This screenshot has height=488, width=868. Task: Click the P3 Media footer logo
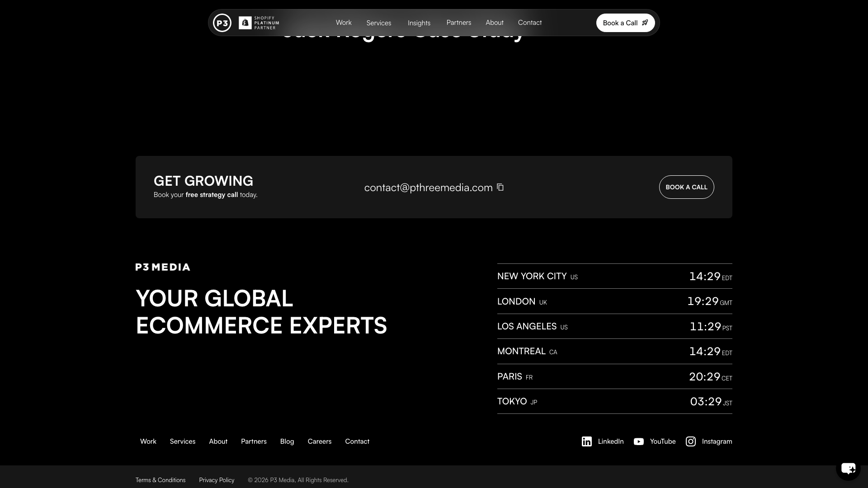coord(163,267)
